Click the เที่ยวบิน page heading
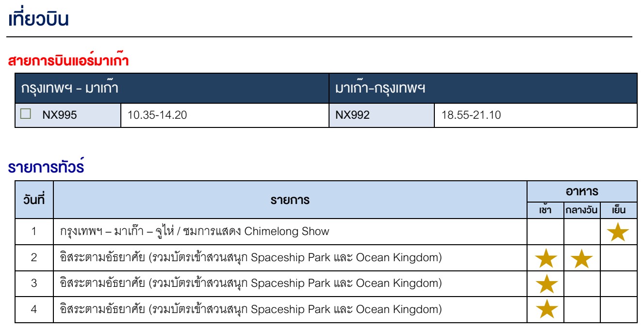The image size is (644, 330). [39, 19]
